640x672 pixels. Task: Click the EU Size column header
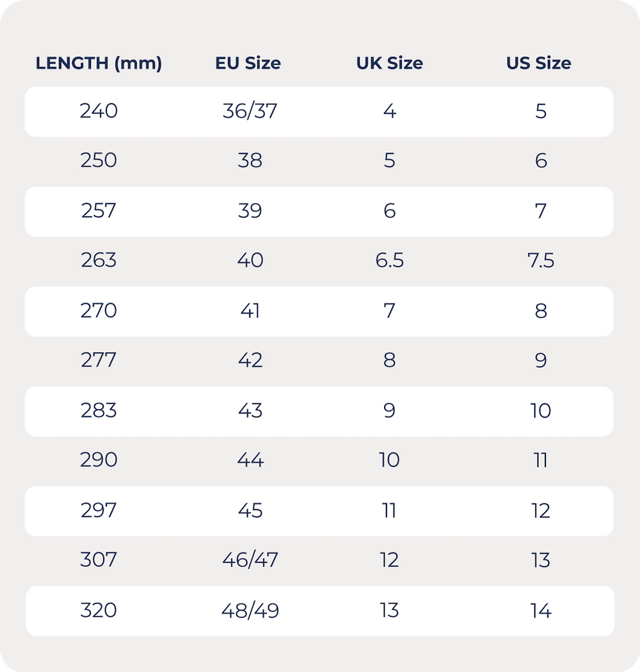248,63
